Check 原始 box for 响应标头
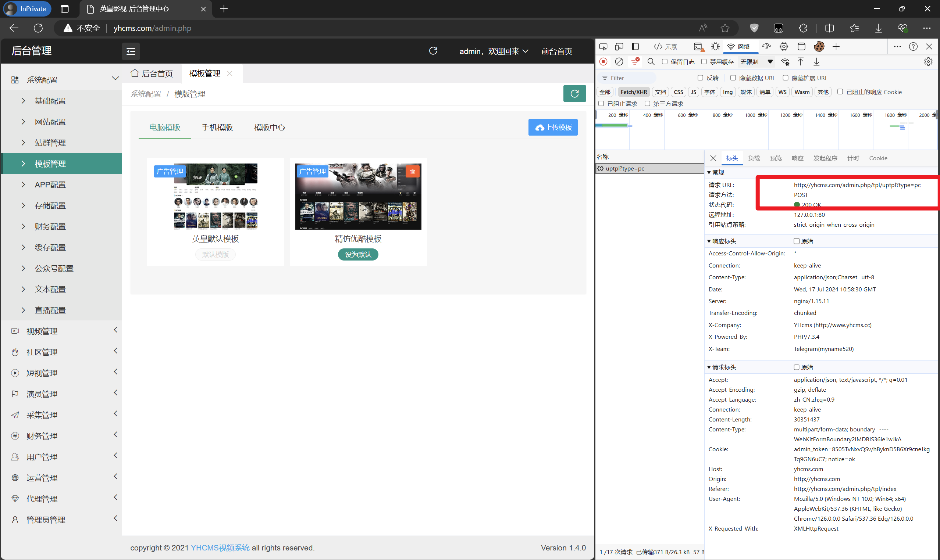This screenshot has height=560, width=940. [797, 241]
